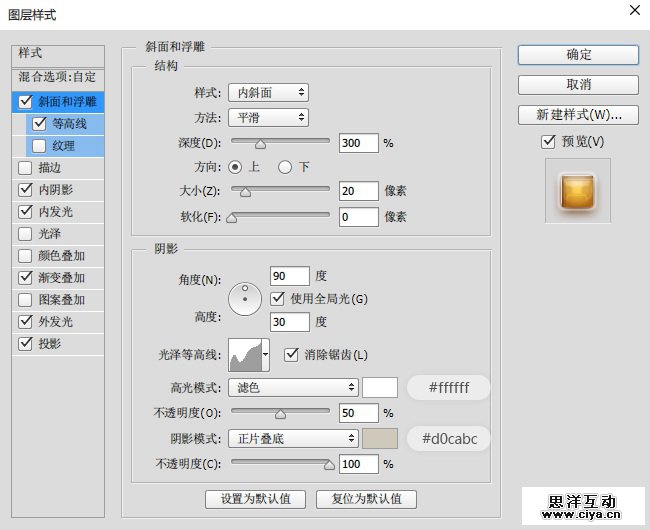650x530 pixels.
Task: Open the 方法 dropdown showing 平滑
Action: point(268,118)
